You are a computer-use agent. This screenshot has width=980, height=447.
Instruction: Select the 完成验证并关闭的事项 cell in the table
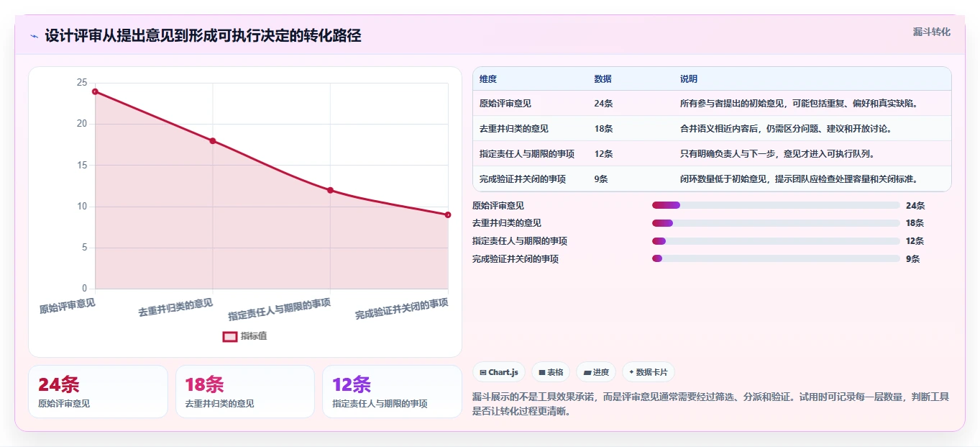point(523,179)
